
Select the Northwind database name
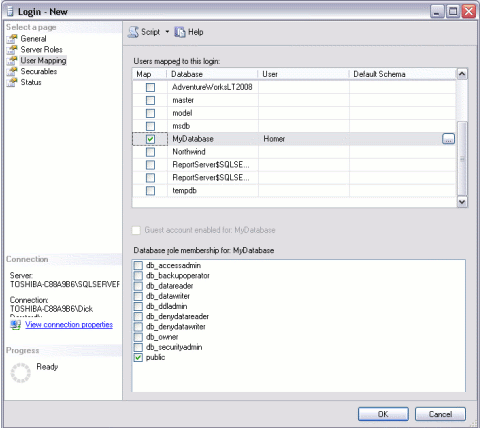(189, 152)
